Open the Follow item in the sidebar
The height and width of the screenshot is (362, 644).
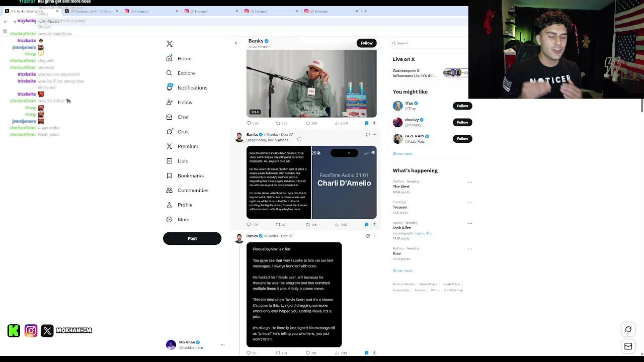click(179, 103)
